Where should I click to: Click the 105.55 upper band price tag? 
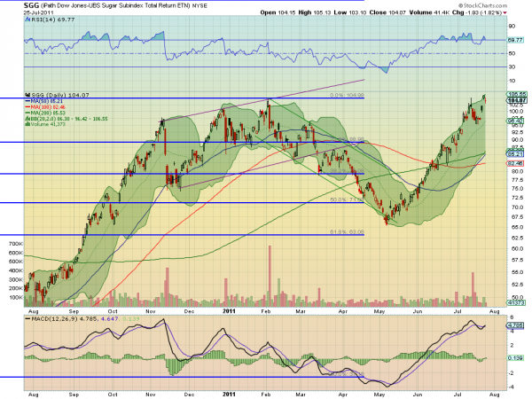(517, 94)
